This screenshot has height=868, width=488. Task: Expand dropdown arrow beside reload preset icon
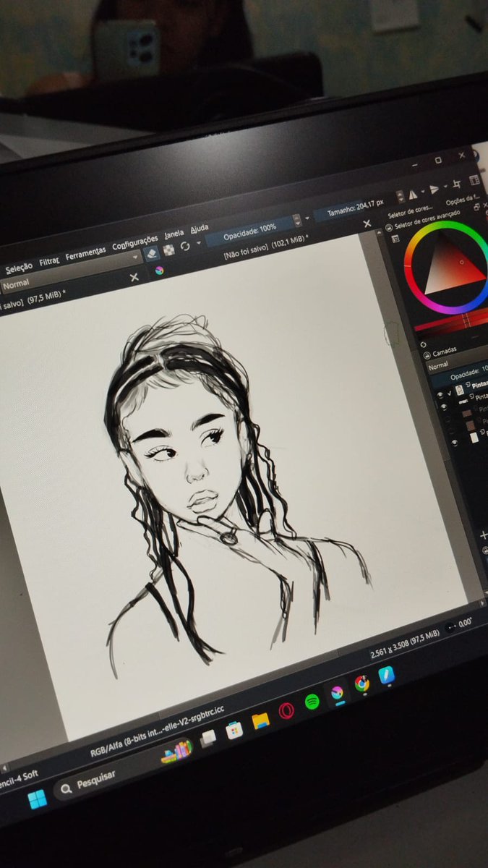[197, 244]
